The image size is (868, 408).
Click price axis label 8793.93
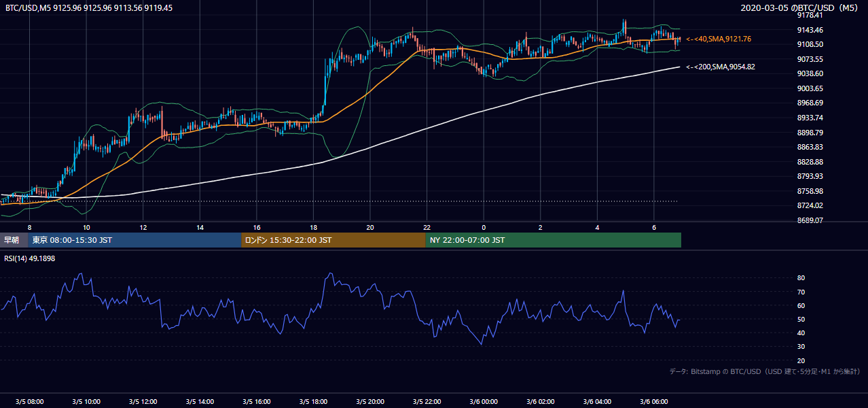[810, 176]
